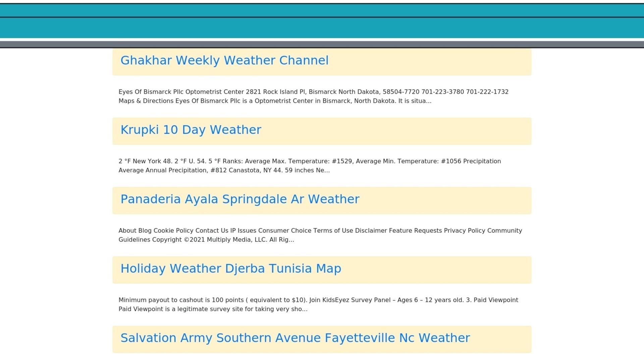The width and height of the screenshot is (644, 362).
Task: Click the Eyes Of Bismarck Pllc description text
Action: pos(314,96)
